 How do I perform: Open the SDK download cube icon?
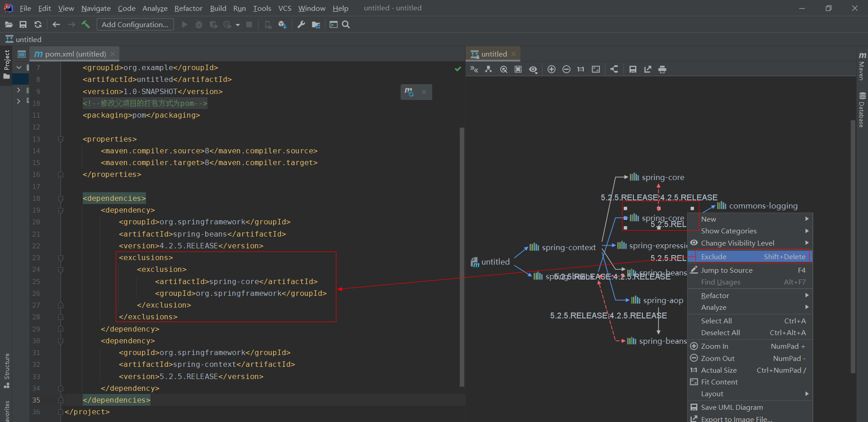coord(283,24)
